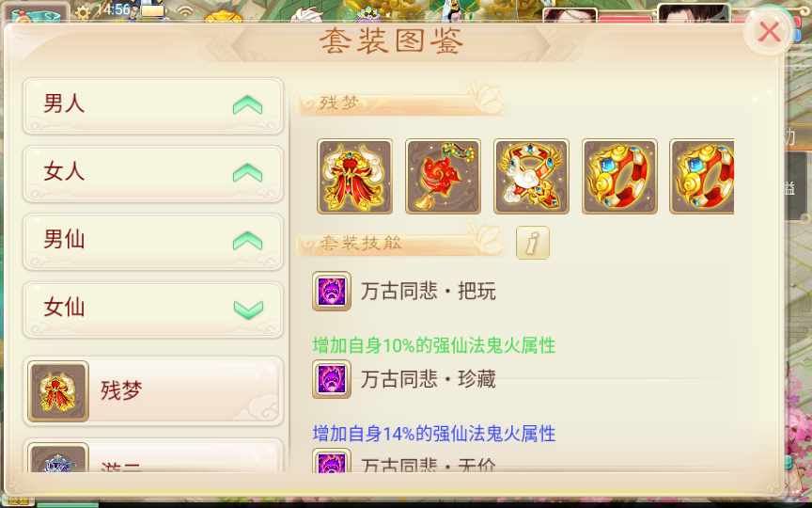Click the 残梦 set title header
This screenshot has width=812, height=508.
tap(338, 103)
